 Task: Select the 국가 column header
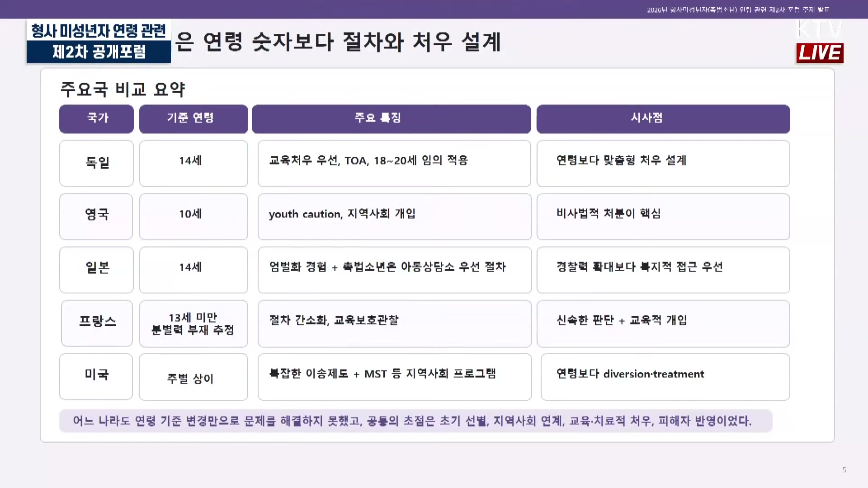click(96, 118)
